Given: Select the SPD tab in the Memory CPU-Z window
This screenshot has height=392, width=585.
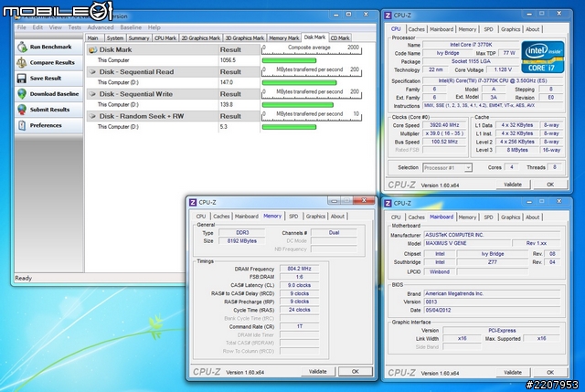Looking at the screenshot, I should click(293, 217).
